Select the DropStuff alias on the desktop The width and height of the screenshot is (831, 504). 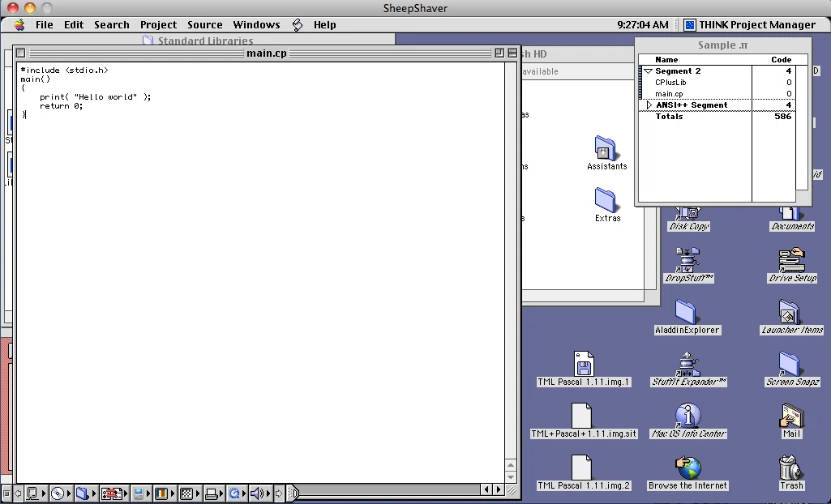click(x=688, y=265)
